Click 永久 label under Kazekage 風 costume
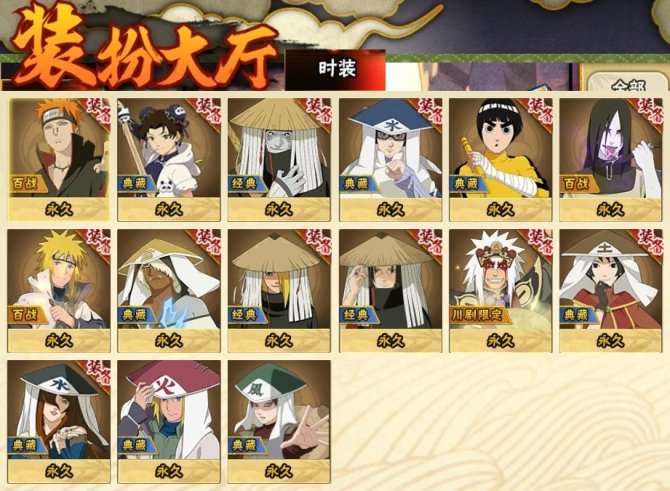 [x=279, y=472]
